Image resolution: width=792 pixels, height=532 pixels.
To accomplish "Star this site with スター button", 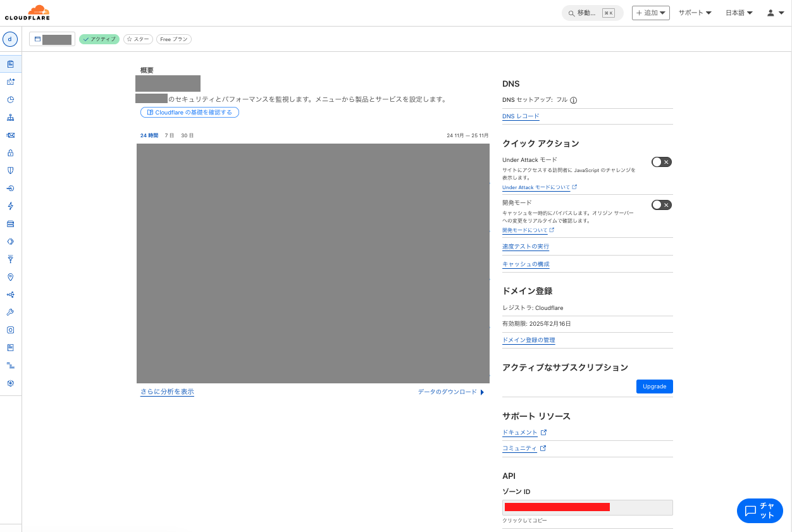I will click(138, 39).
